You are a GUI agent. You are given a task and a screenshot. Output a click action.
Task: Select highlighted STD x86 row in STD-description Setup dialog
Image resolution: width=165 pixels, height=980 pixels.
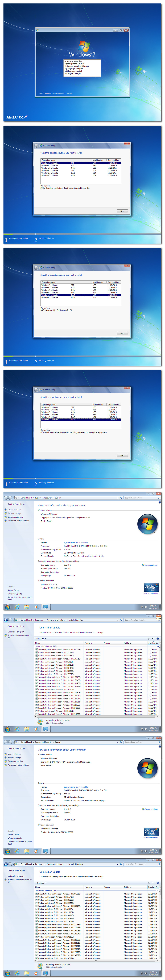[81, 163]
